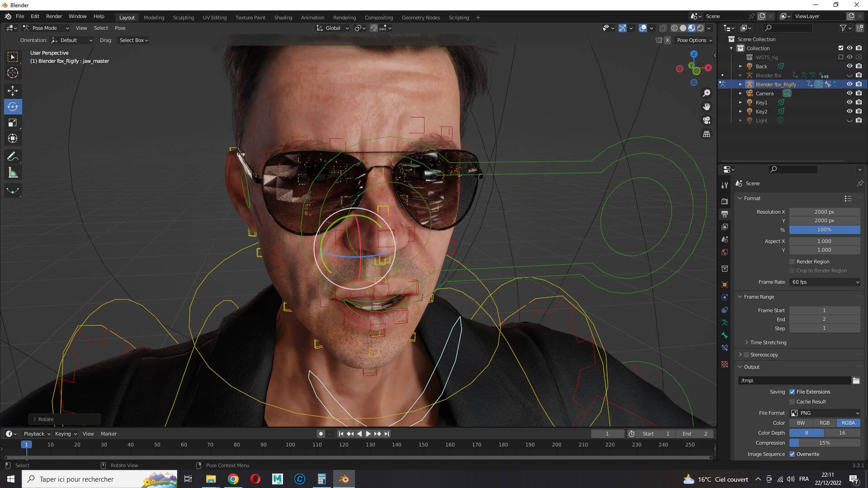Open Frame Rate 60 fps dropdown
This screenshot has width=868, height=488.
tap(825, 282)
